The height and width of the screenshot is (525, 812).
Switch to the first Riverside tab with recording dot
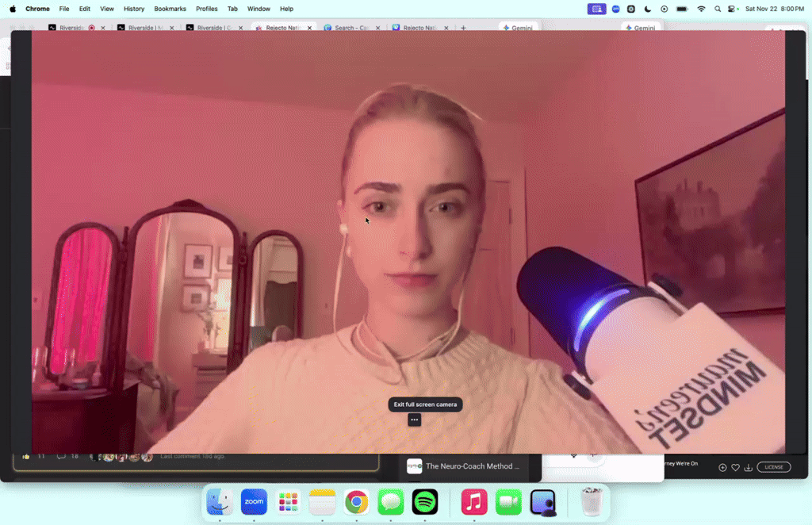pyautogui.click(x=71, y=28)
